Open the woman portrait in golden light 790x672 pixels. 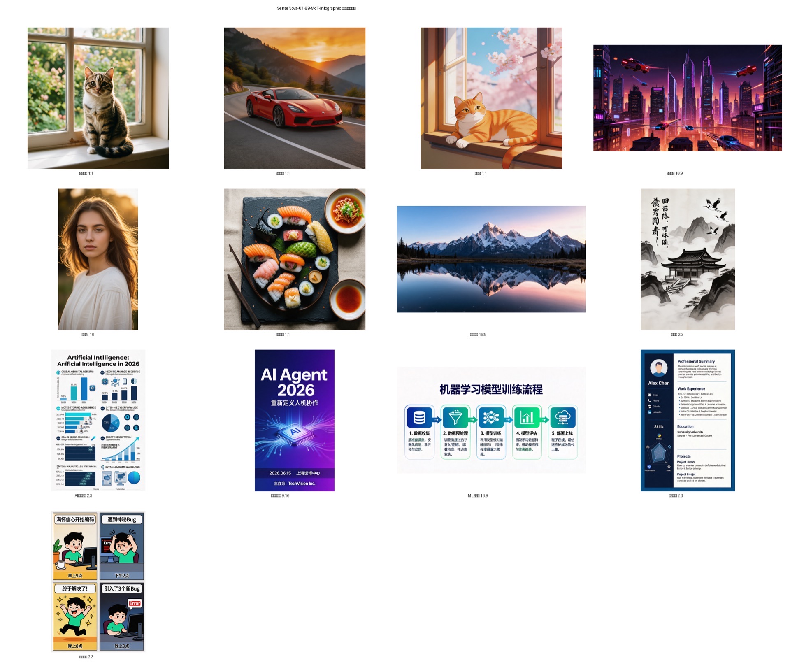coord(98,259)
